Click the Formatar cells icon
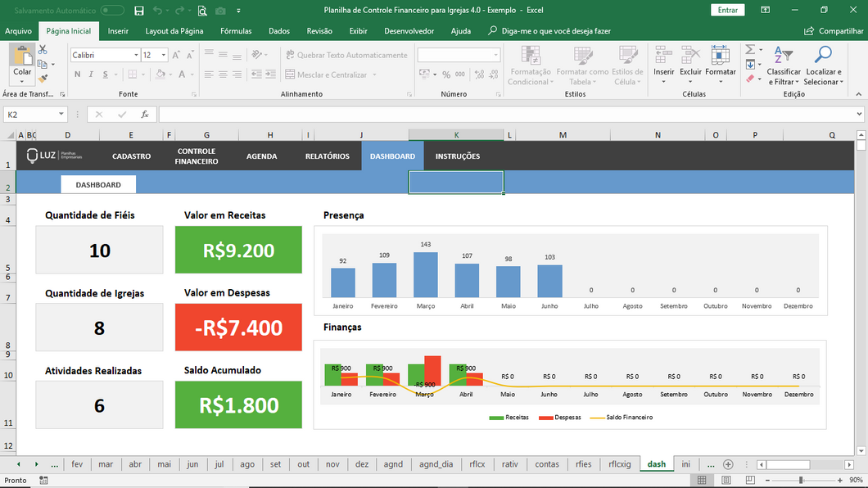This screenshot has width=868, height=488. (720, 56)
